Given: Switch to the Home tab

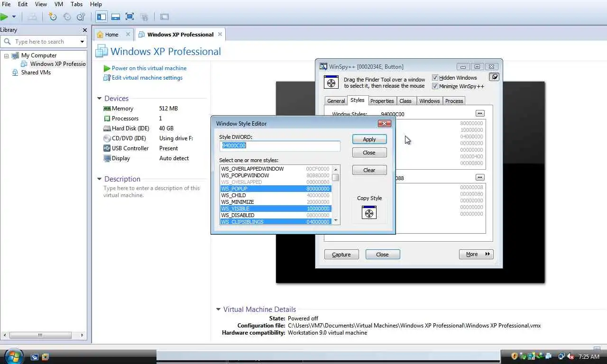Looking at the screenshot, I should pos(111,35).
